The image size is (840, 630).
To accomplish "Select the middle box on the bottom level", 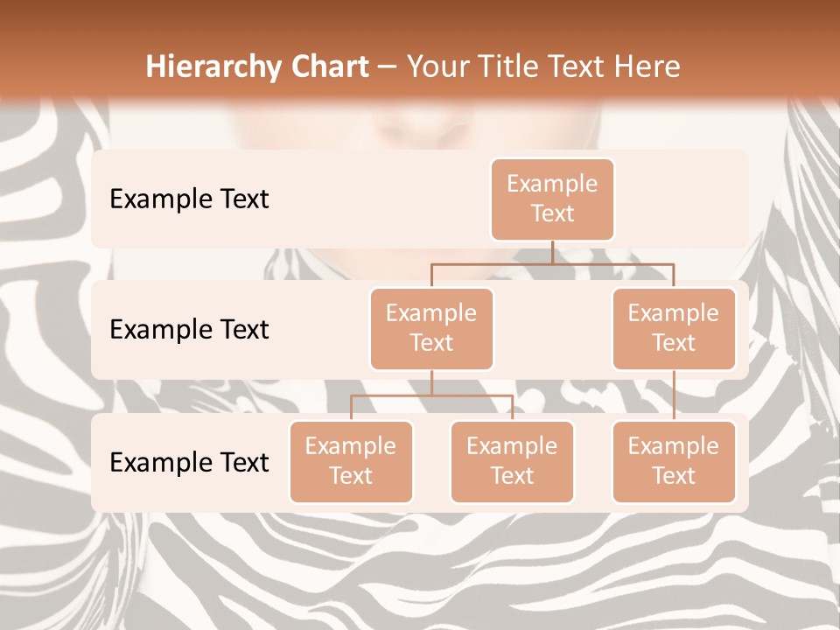I will 512,461.
